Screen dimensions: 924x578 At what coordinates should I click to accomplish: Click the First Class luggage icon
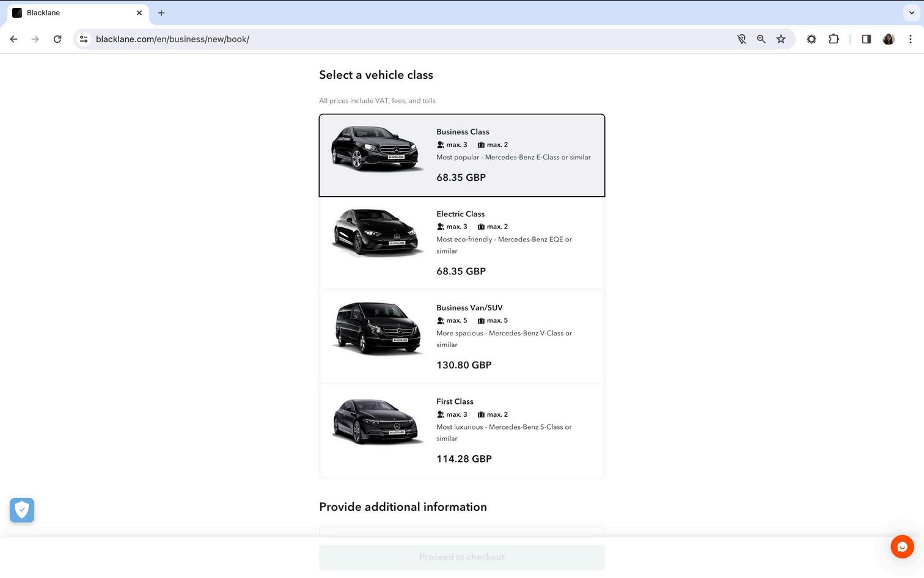coord(481,415)
